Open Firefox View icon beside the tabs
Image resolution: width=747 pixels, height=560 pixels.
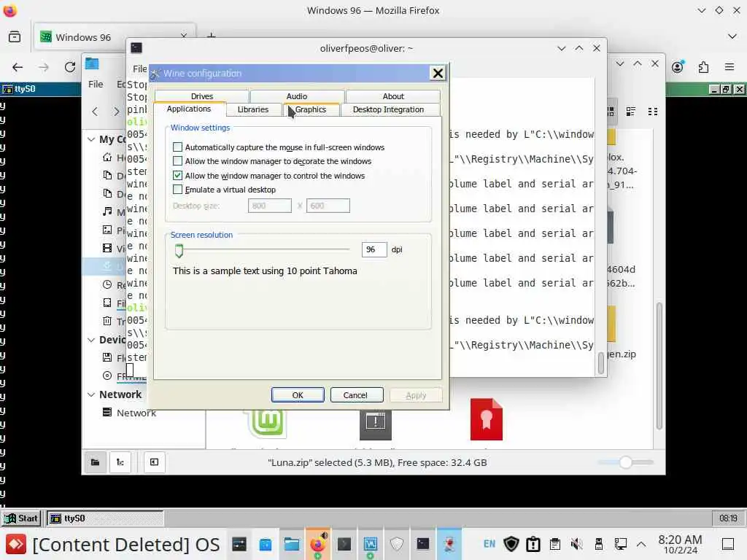click(15, 36)
